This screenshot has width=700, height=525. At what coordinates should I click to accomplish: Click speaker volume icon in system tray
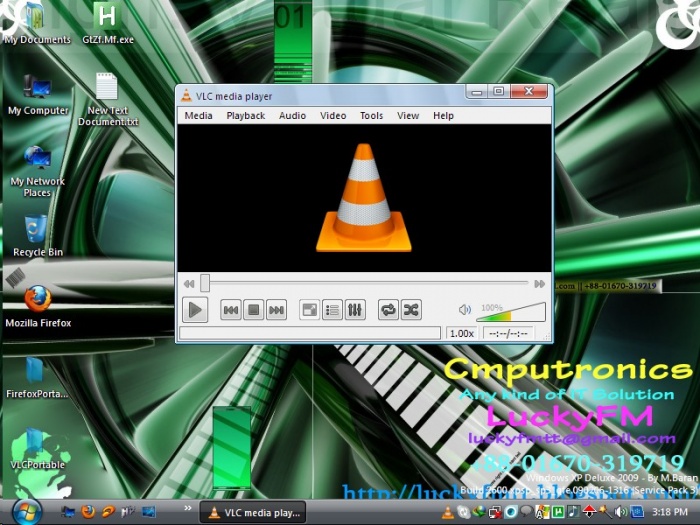pos(620,512)
